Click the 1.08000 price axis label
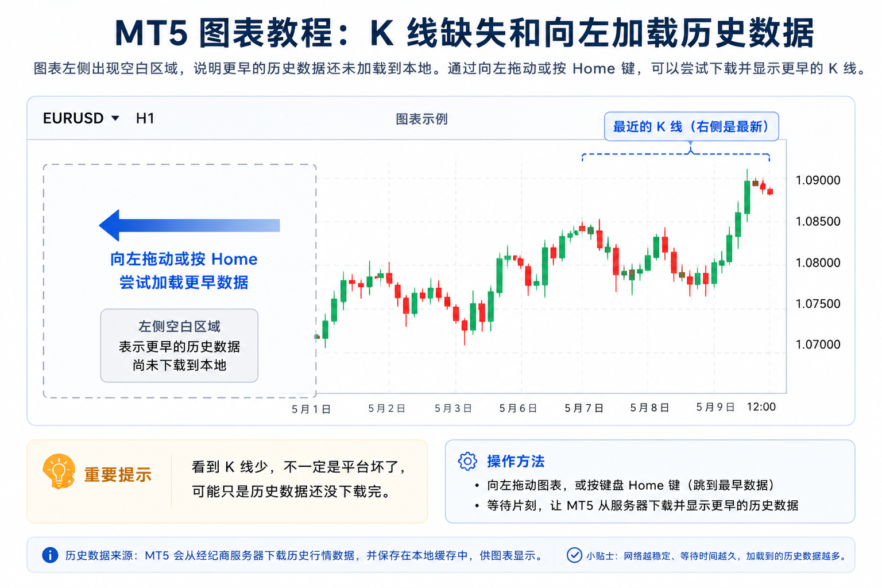This screenshot has height=588, width=882. (x=818, y=263)
